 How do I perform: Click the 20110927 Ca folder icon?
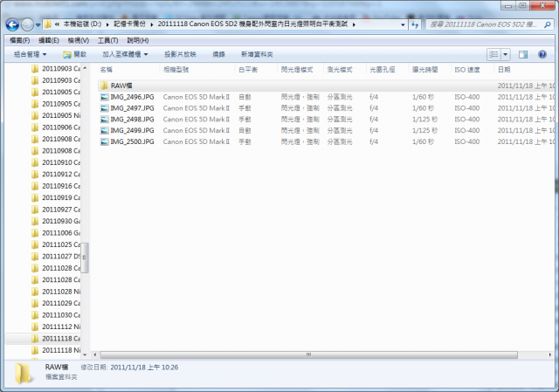(x=35, y=210)
